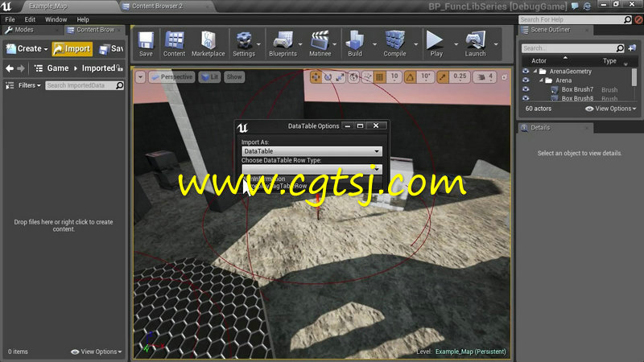Open the grid snap value 10 dropdown
The width and height of the screenshot is (644, 362).
394,76
